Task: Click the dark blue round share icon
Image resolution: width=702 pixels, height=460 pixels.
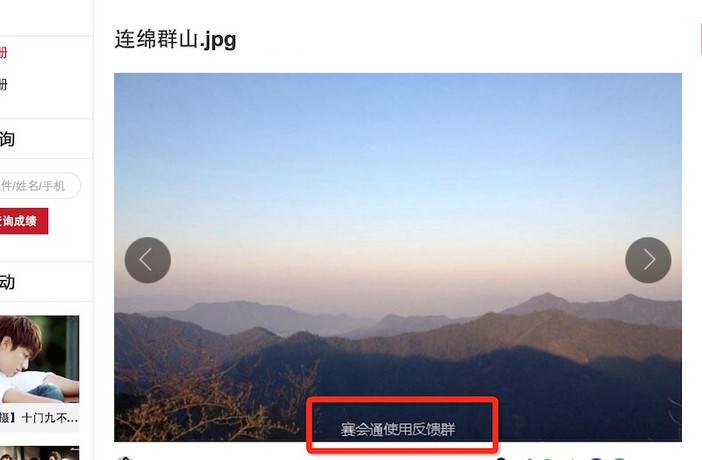Action: tap(596, 459)
